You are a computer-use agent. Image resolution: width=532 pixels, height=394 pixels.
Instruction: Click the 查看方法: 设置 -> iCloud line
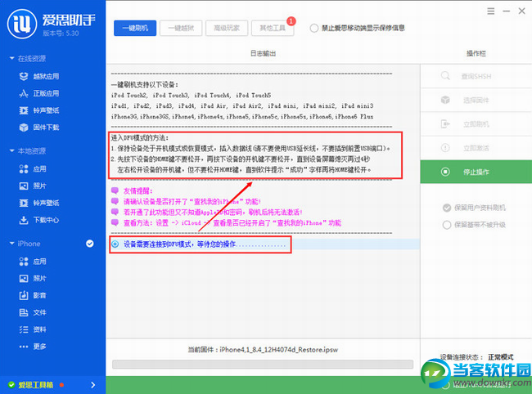[x=232, y=223]
